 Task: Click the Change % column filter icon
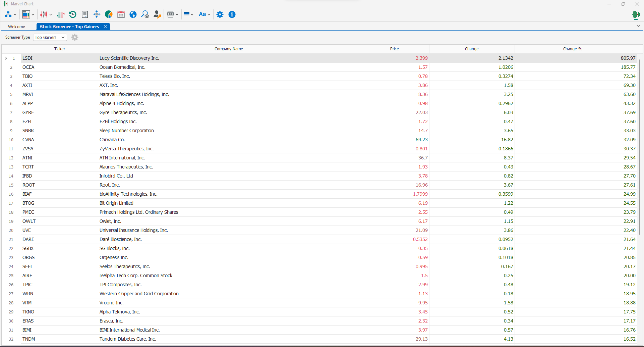tap(633, 49)
